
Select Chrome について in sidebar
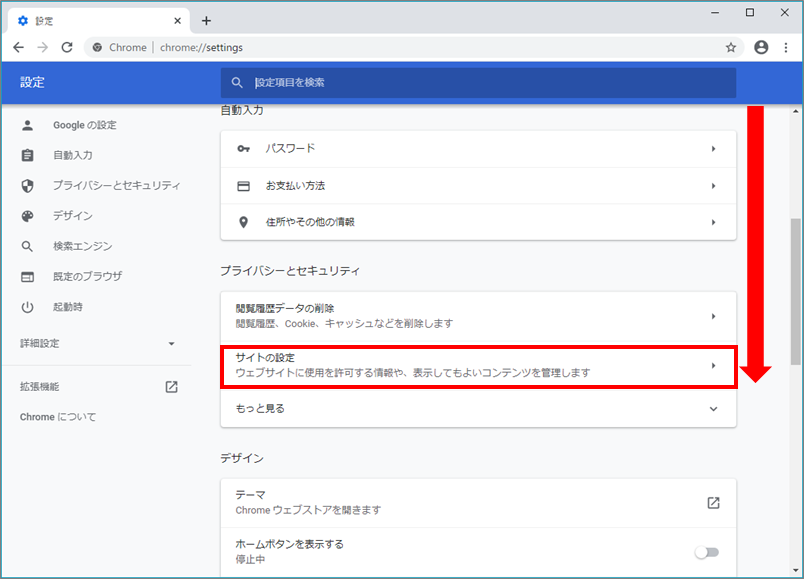(x=58, y=417)
